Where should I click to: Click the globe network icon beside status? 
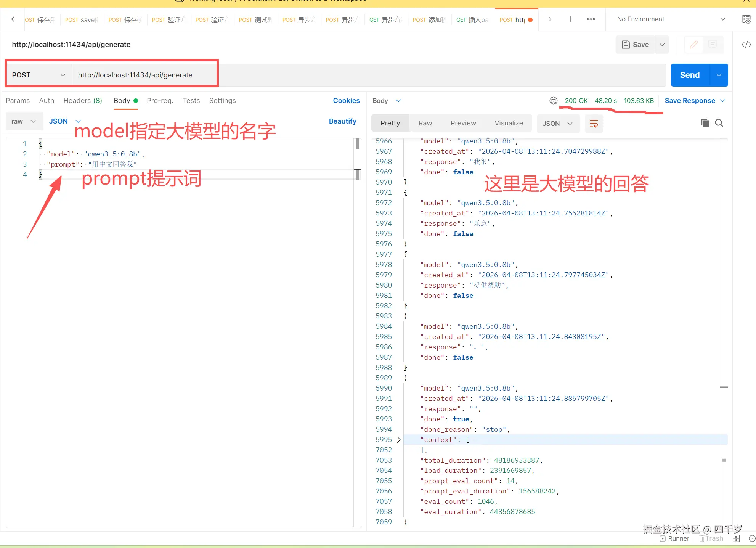[553, 101]
